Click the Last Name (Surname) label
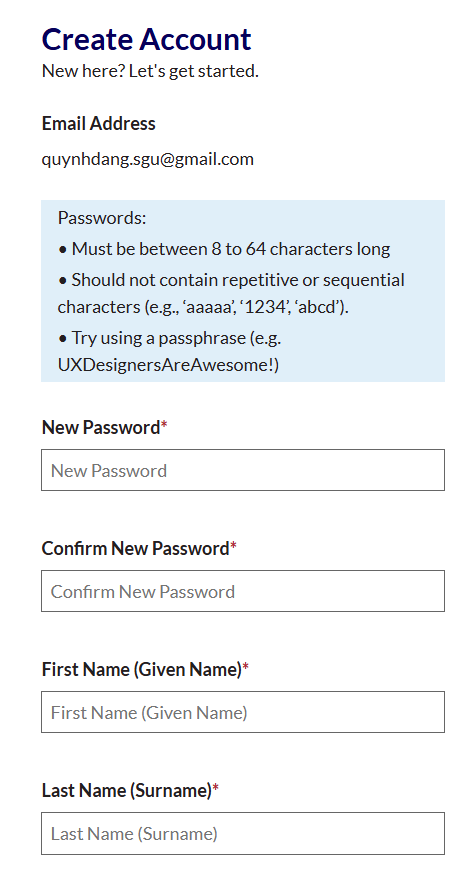Image resolution: width=470 pixels, height=875 pixels. (x=127, y=790)
